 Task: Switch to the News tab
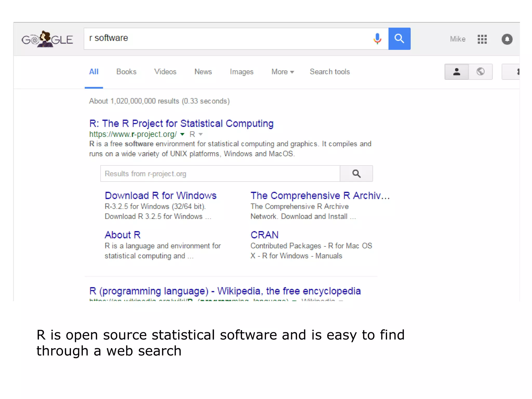[203, 72]
